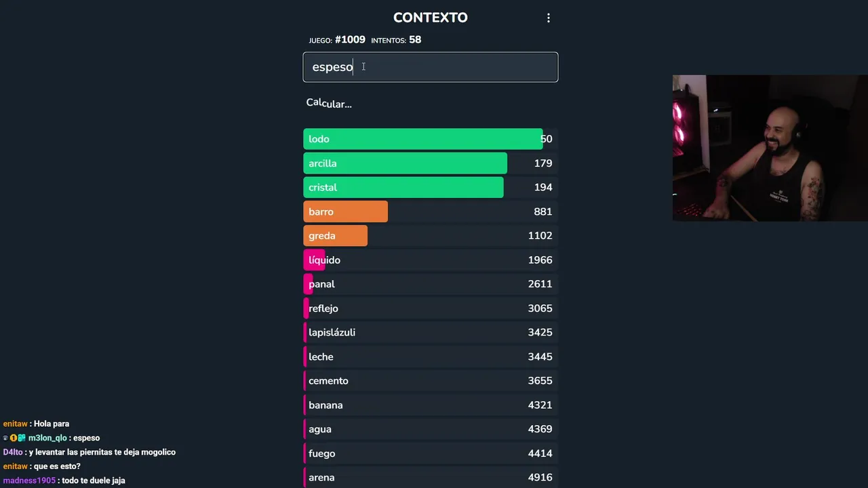Click the m3lon_qlo chat username
This screenshot has height=488, width=868.
tap(47, 439)
